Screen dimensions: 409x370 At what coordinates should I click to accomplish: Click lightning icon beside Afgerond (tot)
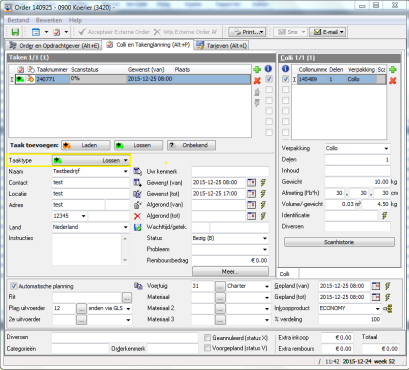[x=263, y=216]
